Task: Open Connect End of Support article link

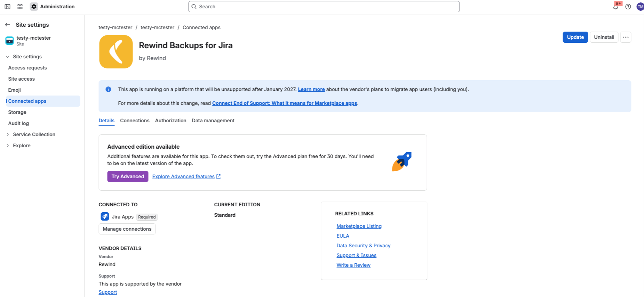Action: pos(285,103)
